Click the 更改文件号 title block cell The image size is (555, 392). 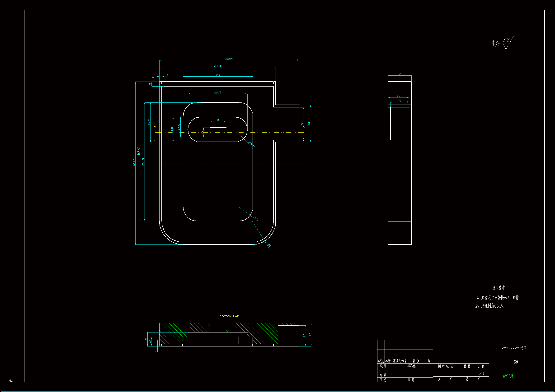click(400, 361)
